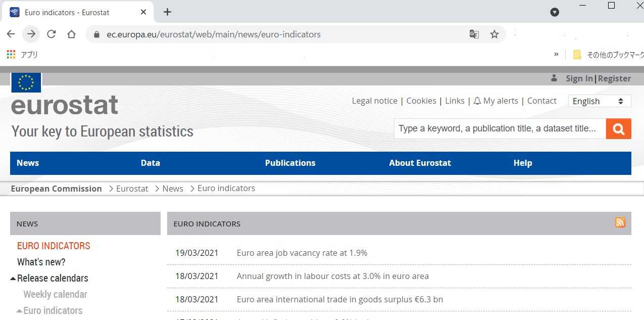This screenshot has width=644, height=320.
Task: Open the RSS feed icon
Action: click(x=620, y=222)
